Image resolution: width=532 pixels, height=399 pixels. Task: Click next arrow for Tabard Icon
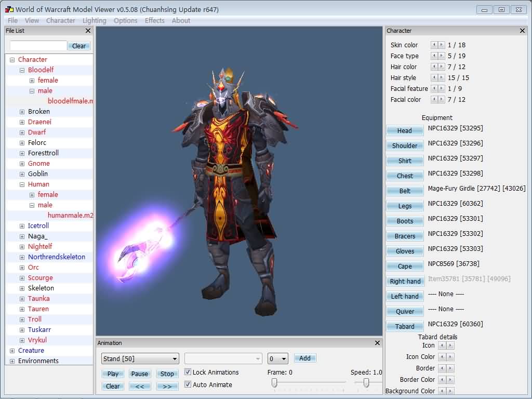pyautogui.click(x=450, y=345)
